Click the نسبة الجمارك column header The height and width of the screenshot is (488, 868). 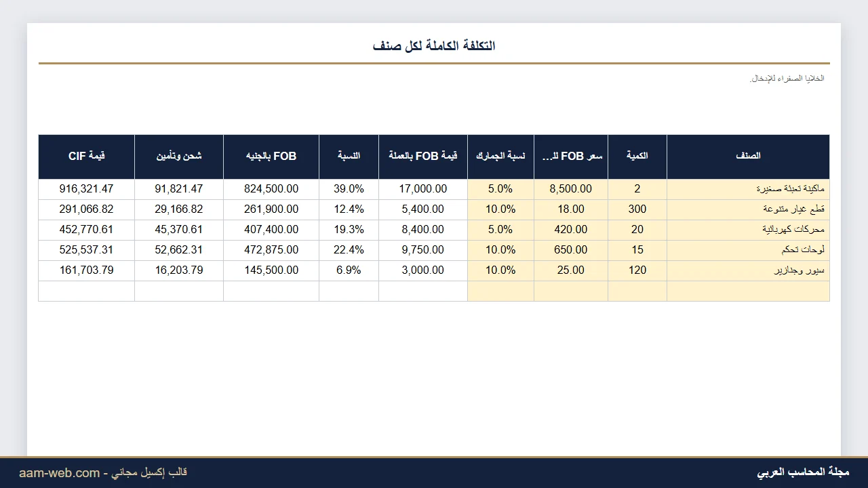point(500,157)
